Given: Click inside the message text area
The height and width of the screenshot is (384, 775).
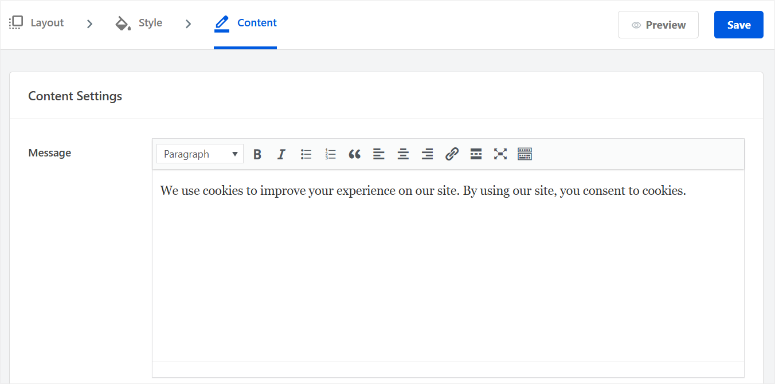Looking at the screenshot, I should 448,266.
